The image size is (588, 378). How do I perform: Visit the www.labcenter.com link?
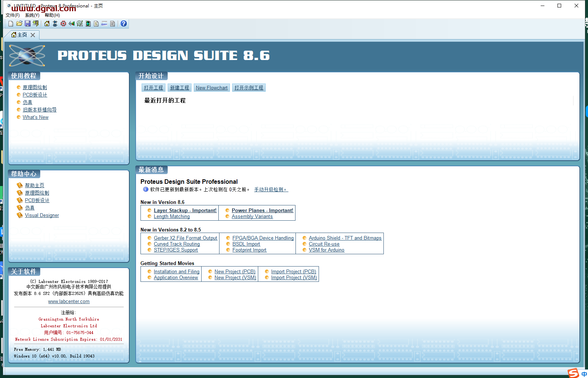pos(69,302)
